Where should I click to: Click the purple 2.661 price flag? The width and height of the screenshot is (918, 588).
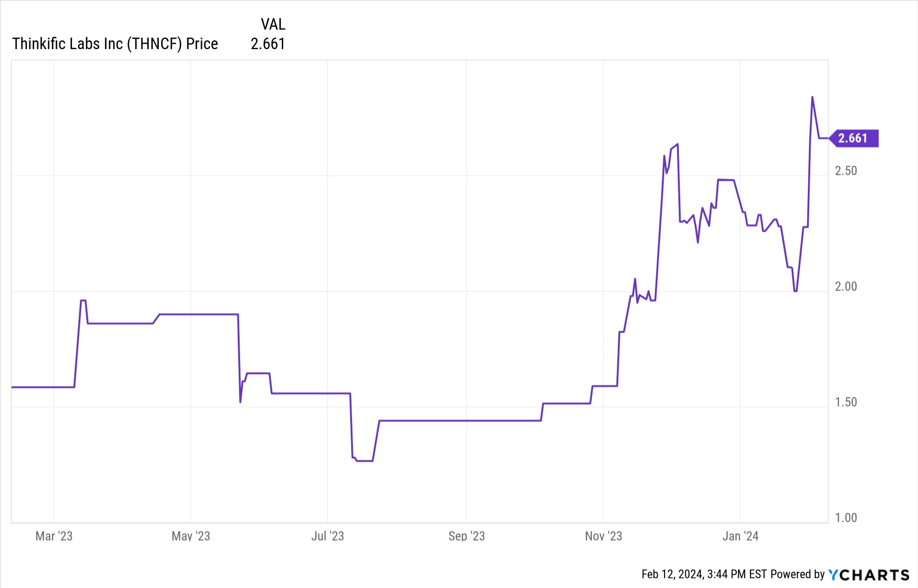(x=853, y=138)
